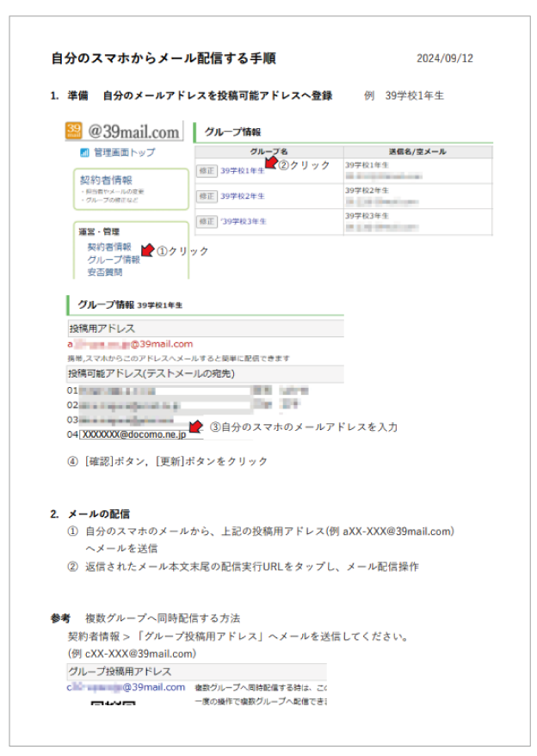537x756 pixels.
Task: Click the 04 email address input field
Action: 133,434
